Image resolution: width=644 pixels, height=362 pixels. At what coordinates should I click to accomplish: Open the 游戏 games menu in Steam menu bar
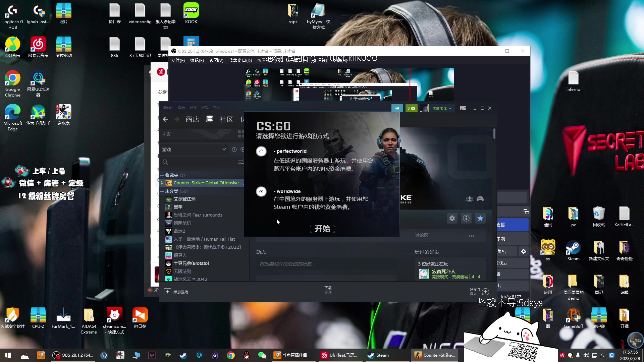(x=205, y=108)
